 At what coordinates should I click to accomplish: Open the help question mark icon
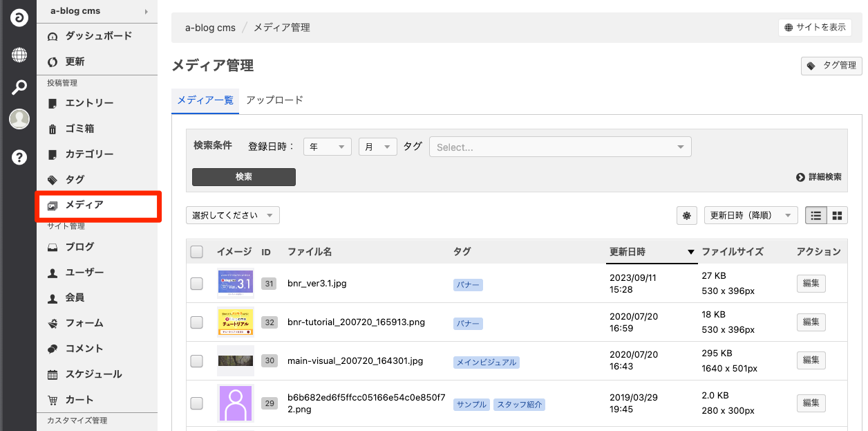pyautogui.click(x=19, y=157)
